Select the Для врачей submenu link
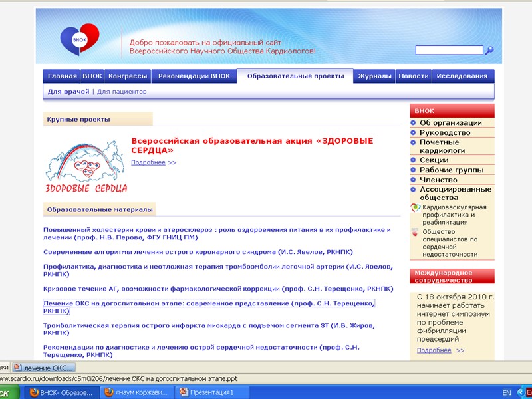The image size is (532, 399). (x=68, y=92)
